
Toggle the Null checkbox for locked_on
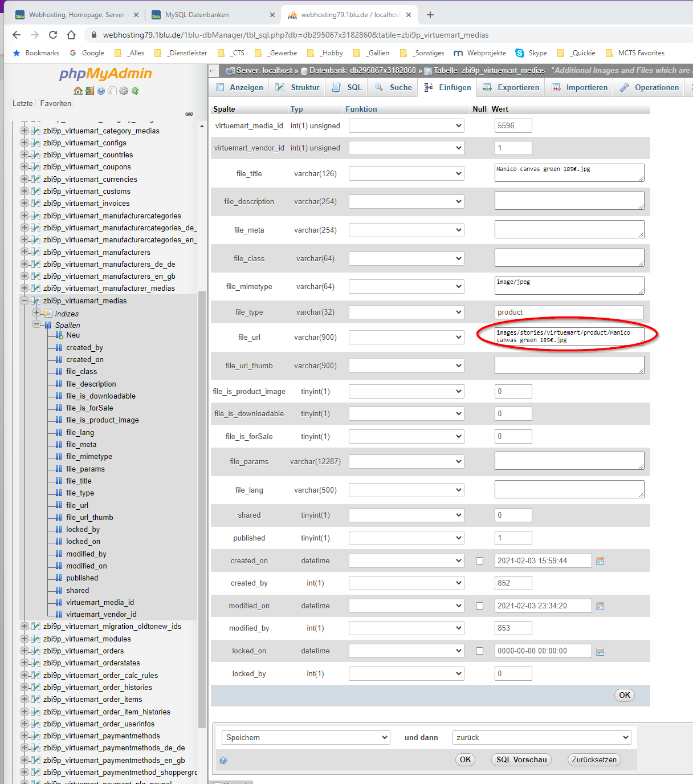click(x=479, y=651)
